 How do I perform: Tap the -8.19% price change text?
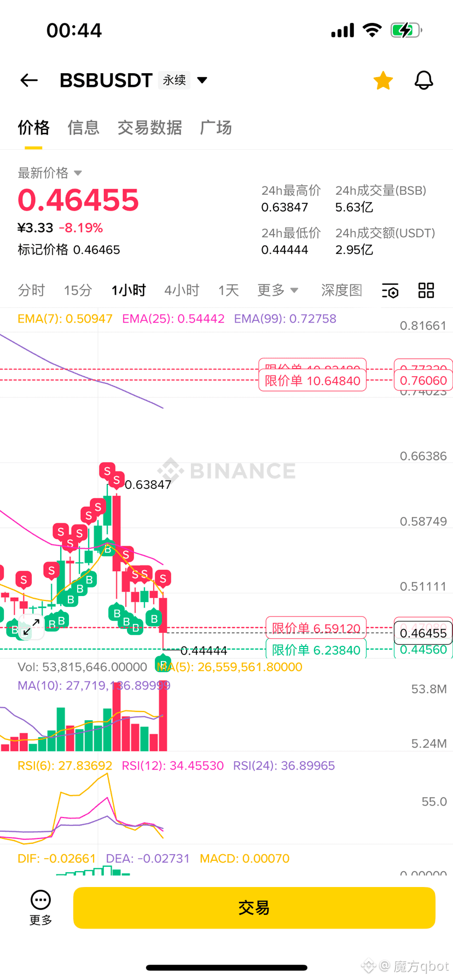(x=81, y=228)
